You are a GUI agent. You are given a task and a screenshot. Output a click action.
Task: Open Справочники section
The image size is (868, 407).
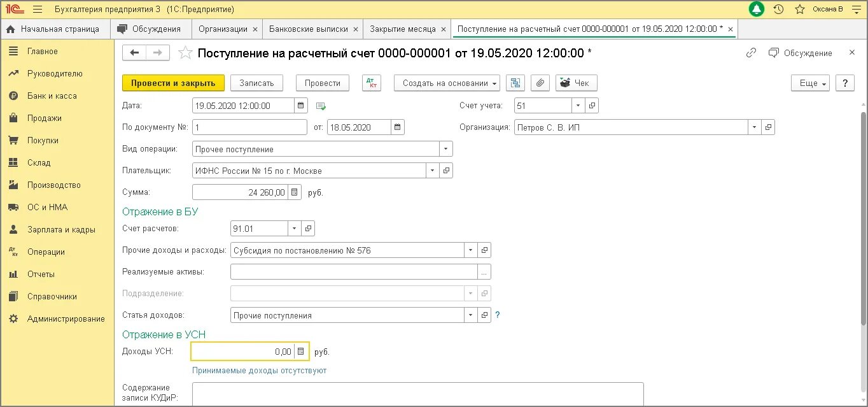tap(52, 297)
